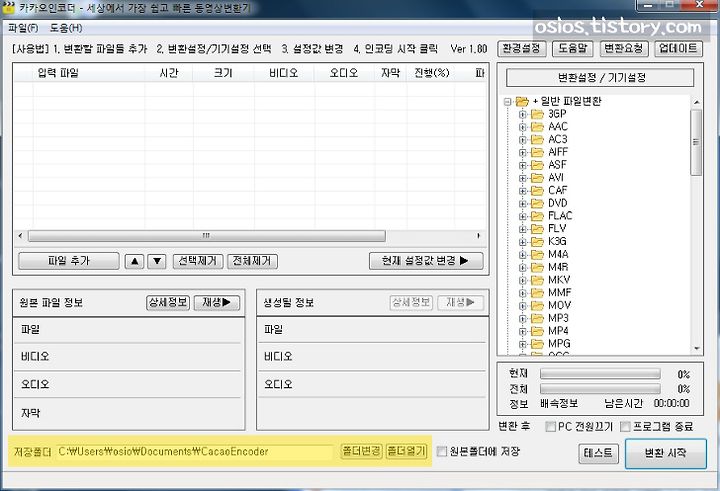Click the file list scroll left arrow
The height and width of the screenshot is (491, 720).
(x=20, y=236)
